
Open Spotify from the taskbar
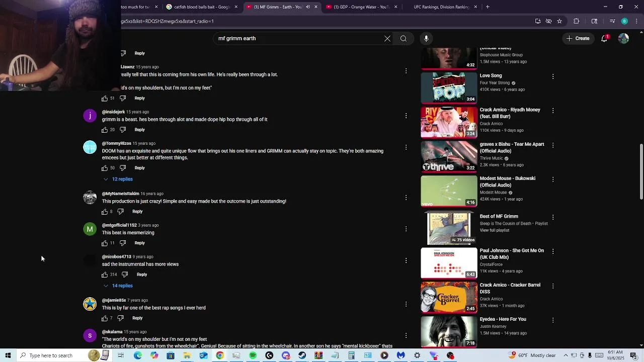253,355
